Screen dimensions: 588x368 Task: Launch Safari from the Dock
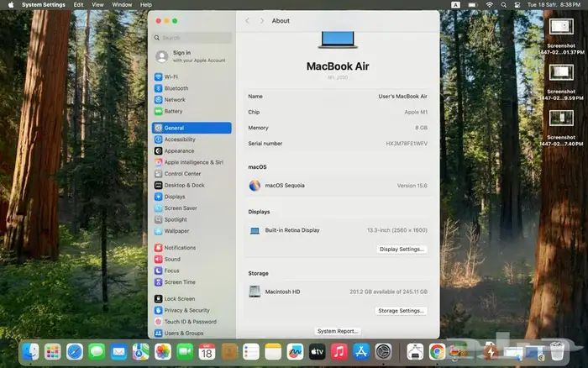click(75, 352)
